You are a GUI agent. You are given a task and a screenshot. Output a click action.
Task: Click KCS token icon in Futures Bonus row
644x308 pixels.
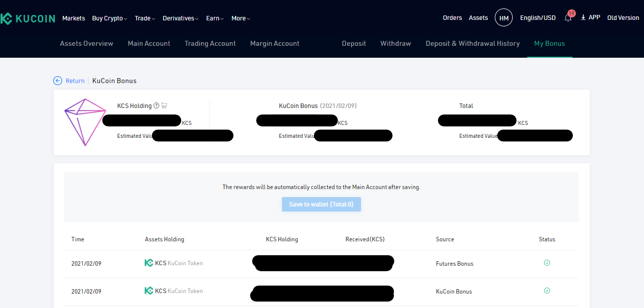[x=149, y=263]
